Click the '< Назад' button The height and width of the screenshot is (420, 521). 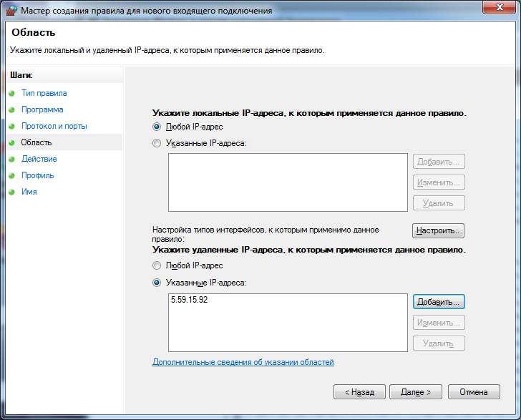tap(359, 392)
